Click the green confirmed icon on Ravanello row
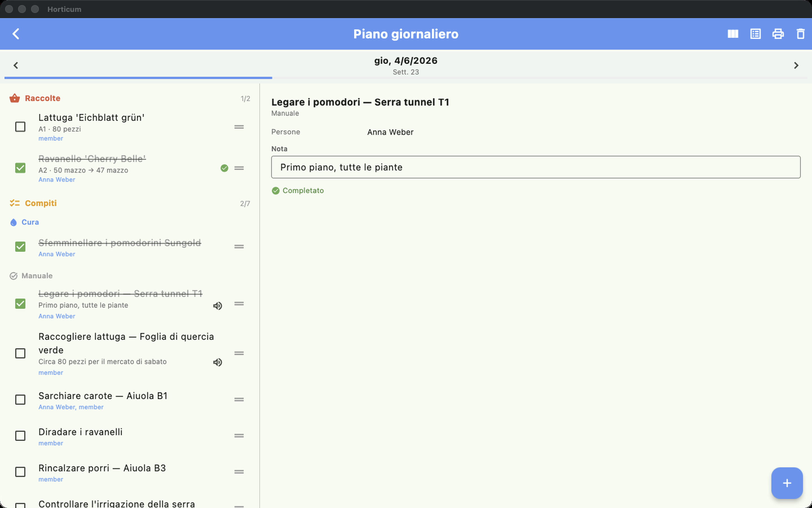Image resolution: width=812 pixels, height=508 pixels. [224, 168]
